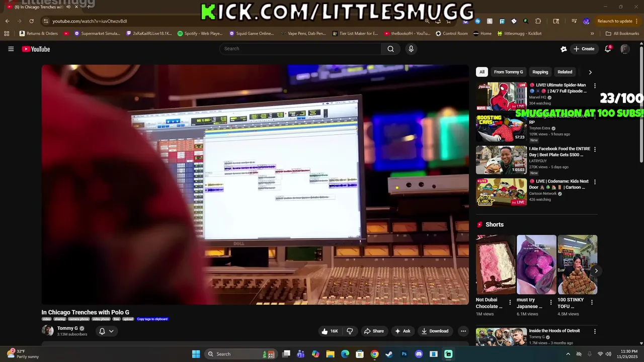The width and height of the screenshot is (644, 362).
Task: Click the Ask button under the video
Action: 403,331
